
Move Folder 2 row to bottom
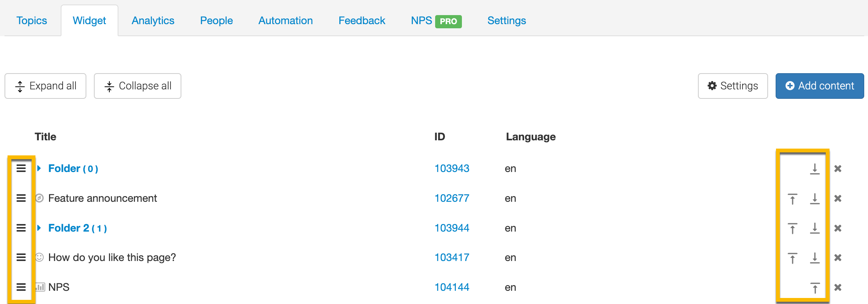(814, 228)
